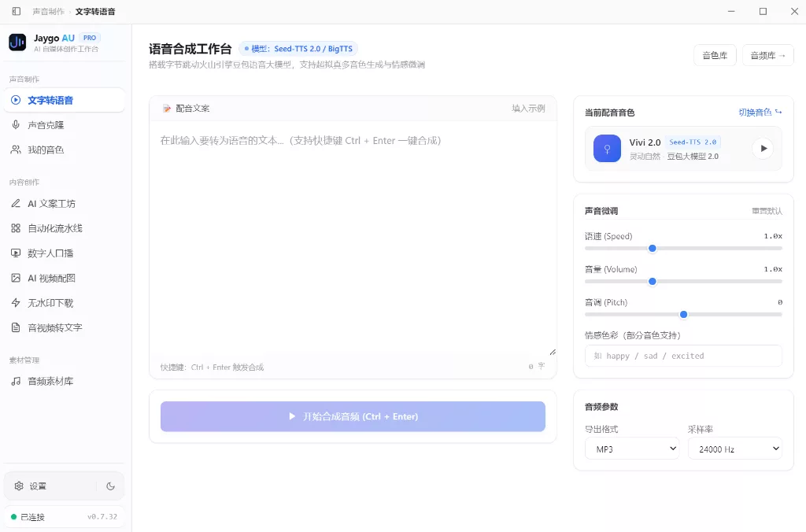Click the 配音文案 notepad icon
The image size is (806, 532).
click(x=167, y=109)
